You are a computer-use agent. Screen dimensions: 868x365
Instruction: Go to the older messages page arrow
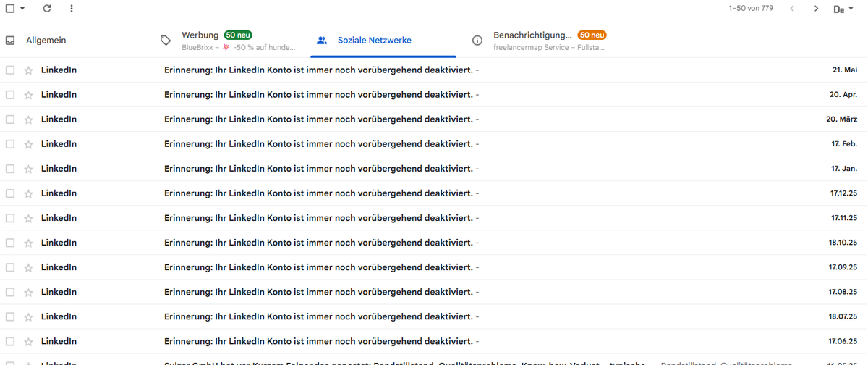[816, 9]
